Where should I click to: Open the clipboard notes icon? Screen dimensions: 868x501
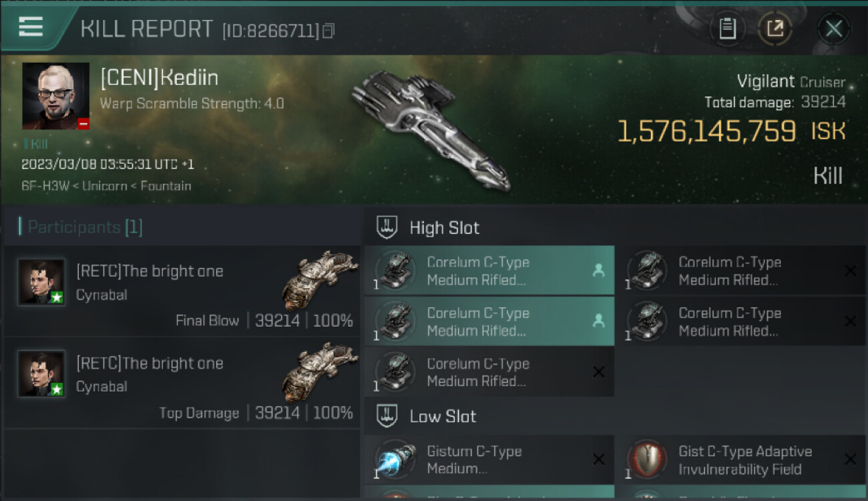click(727, 29)
